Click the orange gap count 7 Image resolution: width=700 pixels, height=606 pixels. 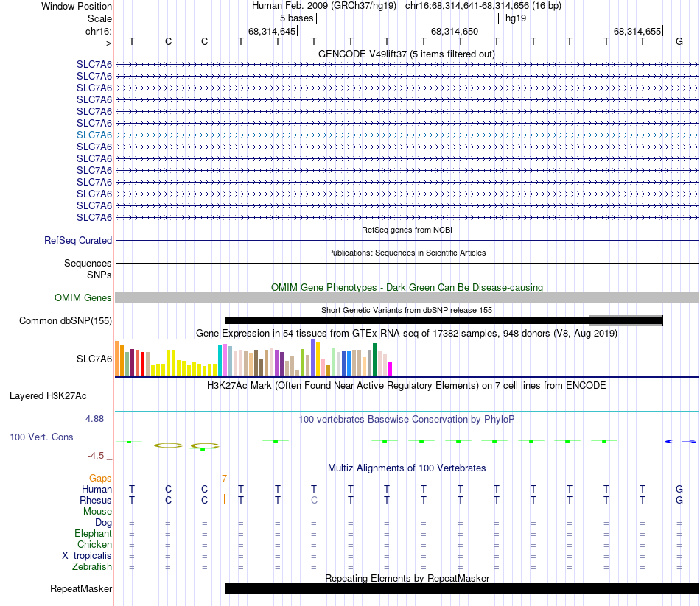click(x=224, y=479)
